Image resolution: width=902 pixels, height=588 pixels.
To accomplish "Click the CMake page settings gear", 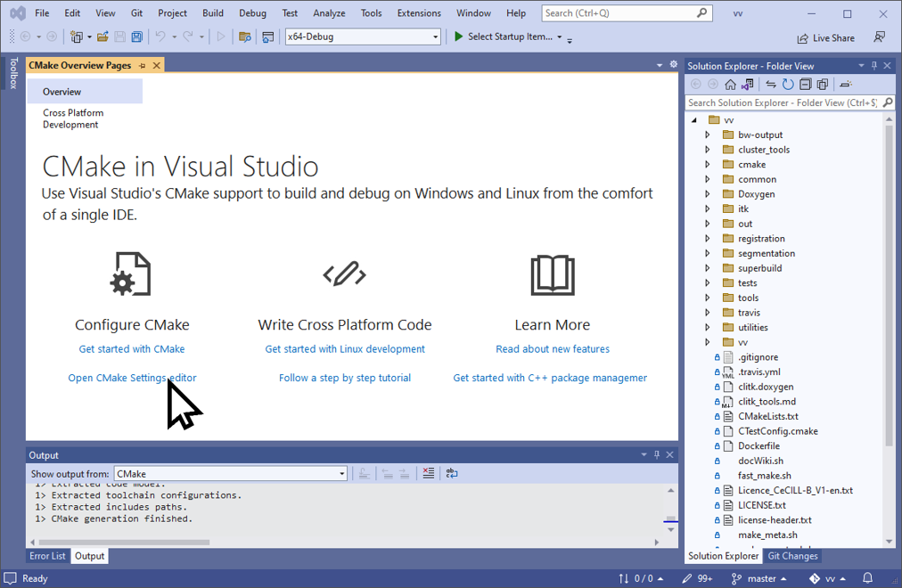I will pos(674,64).
